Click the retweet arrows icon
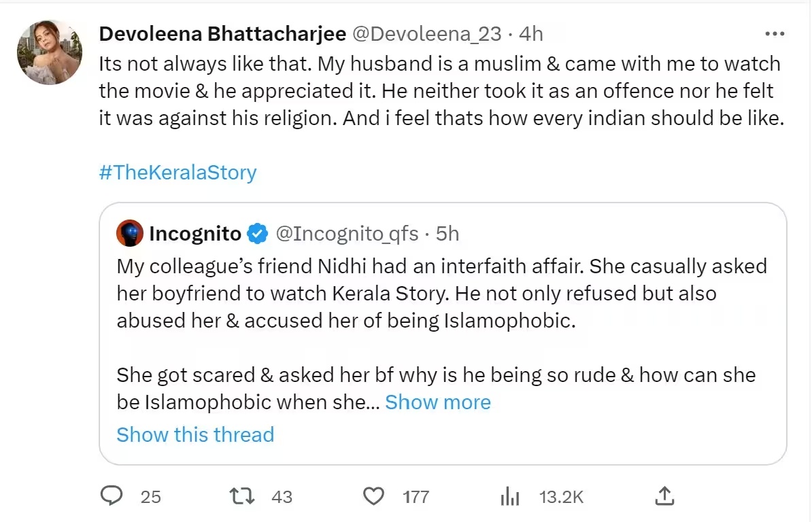Screen dimensions: 812x522 tap(243, 496)
